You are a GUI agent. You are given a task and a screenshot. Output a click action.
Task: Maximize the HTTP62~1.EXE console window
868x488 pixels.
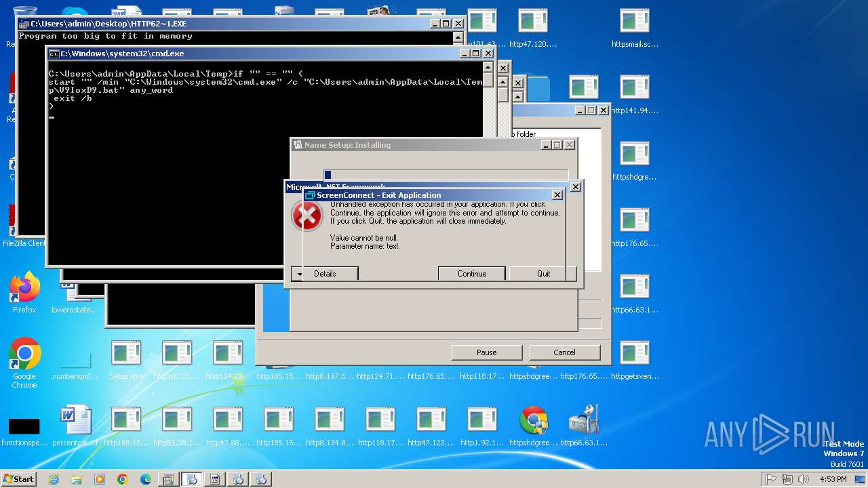[446, 24]
